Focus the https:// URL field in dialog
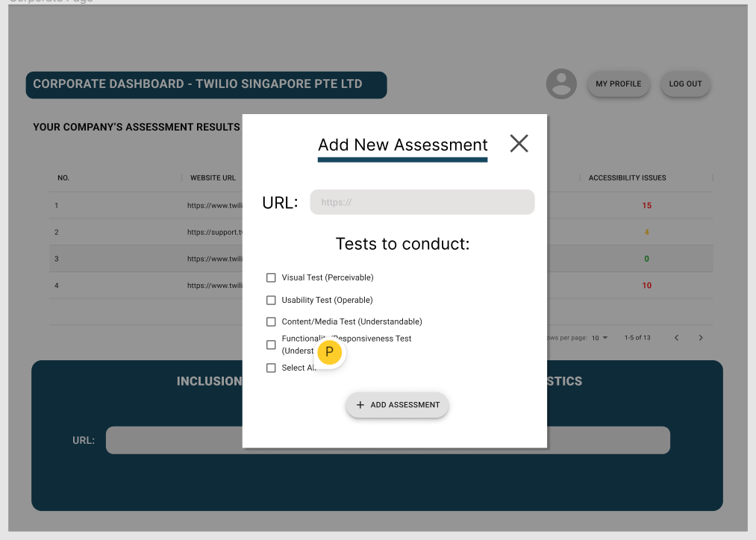The image size is (756, 540). tap(422, 202)
